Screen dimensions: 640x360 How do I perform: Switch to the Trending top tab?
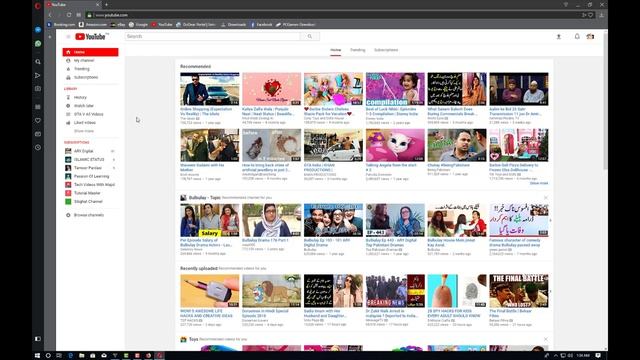point(358,50)
